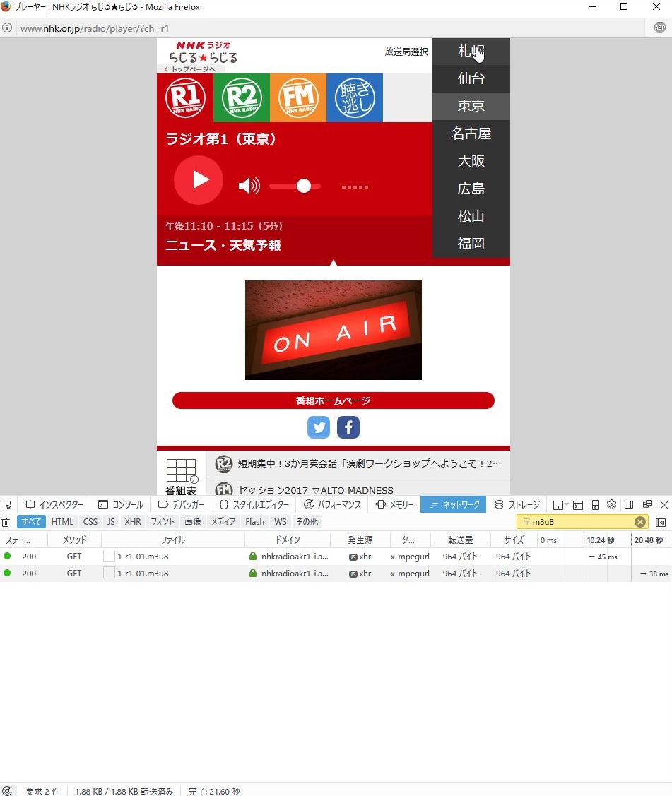Image resolution: width=672 pixels, height=796 pixels.
Task: Toggle the Flash network filter
Action: (255, 522)
